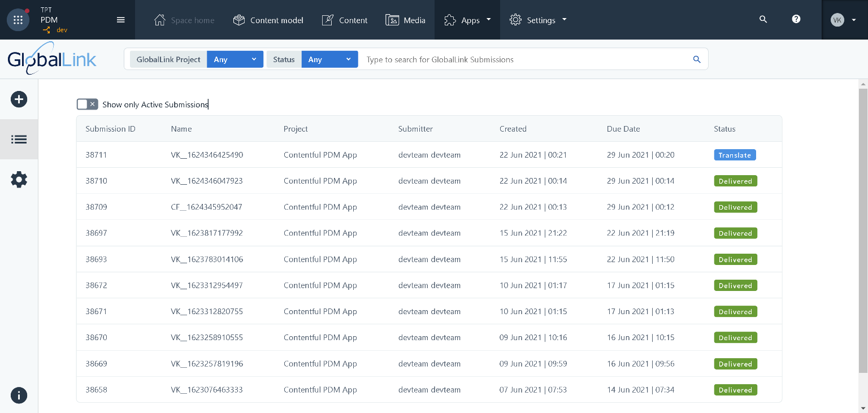
Task: Select submission ID 38693
Action: tap(96, 259)
